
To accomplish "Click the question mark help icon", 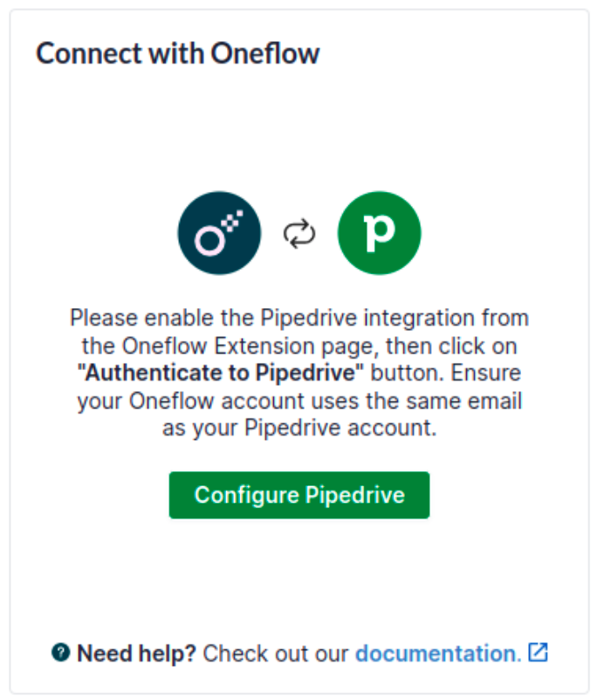I will [60, 652].
